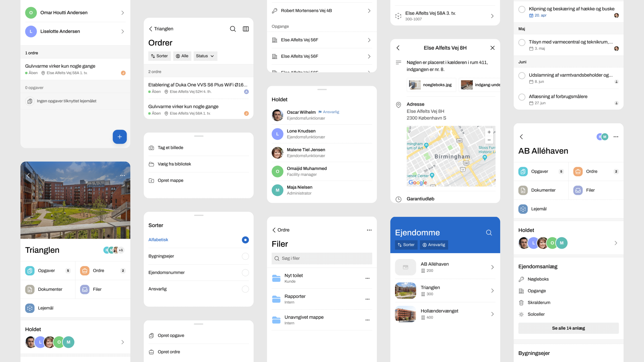Open more options on AB Alléhaven page
Screen dimensions: 644x362
click(x=616, y=137)
